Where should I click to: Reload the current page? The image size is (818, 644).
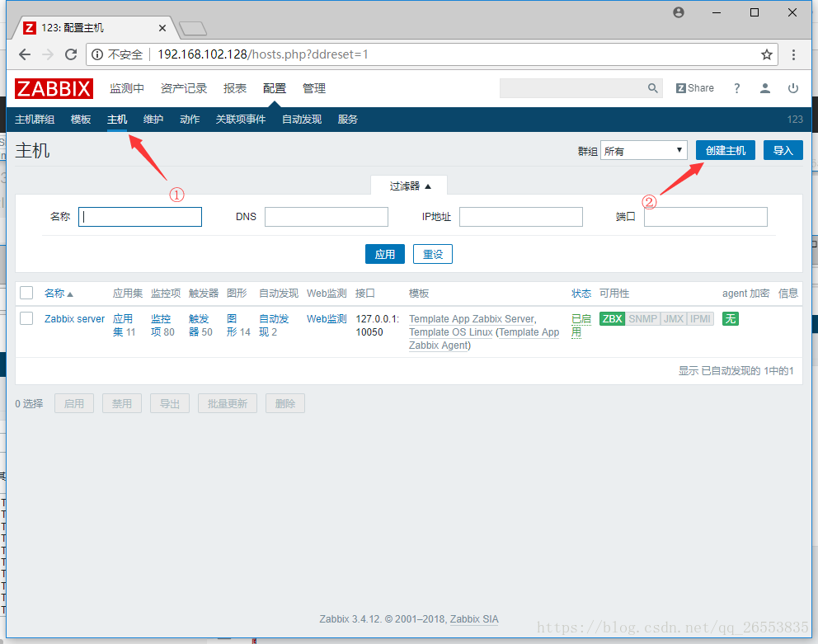pyautogui.click(x=71, y=54)
